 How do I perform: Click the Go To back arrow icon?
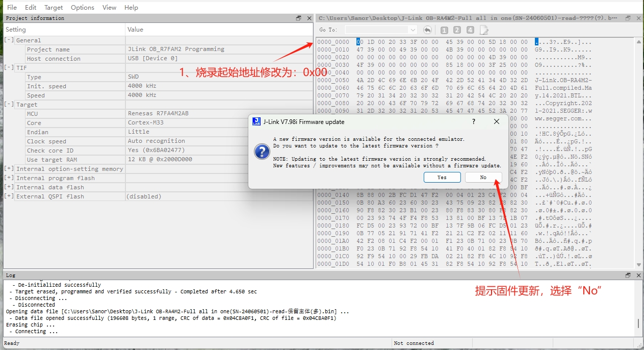(427, 30)
